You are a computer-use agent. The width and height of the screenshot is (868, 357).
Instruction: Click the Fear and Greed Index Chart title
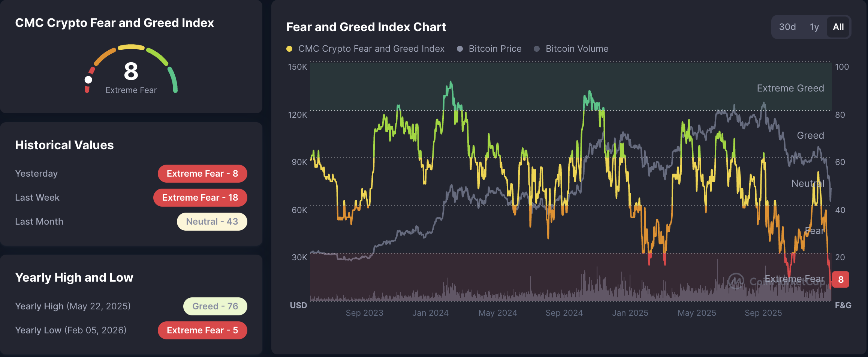tap(366, 27)
